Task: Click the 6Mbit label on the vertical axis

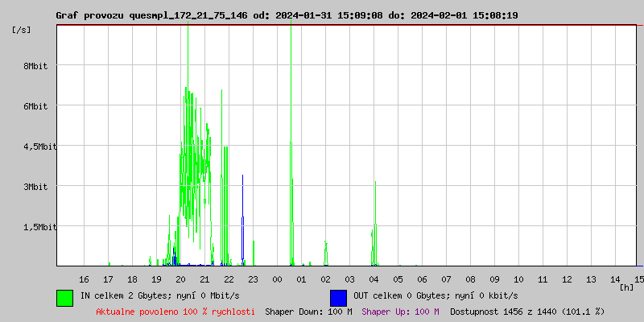Action: click(x=35, y=106)
